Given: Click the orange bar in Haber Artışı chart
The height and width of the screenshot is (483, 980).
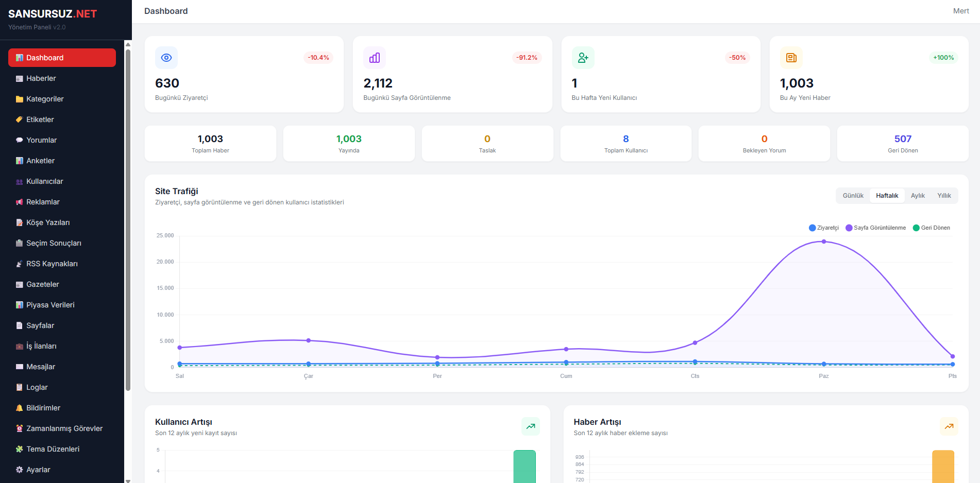Looking at the screenshot, I should pos(943,467).
